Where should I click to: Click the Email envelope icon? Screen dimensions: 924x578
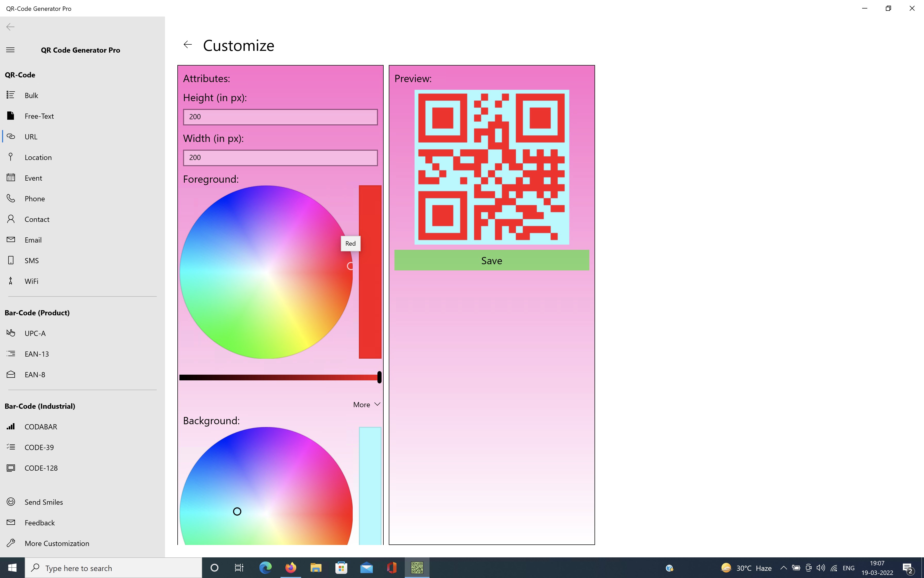point(11,239)
